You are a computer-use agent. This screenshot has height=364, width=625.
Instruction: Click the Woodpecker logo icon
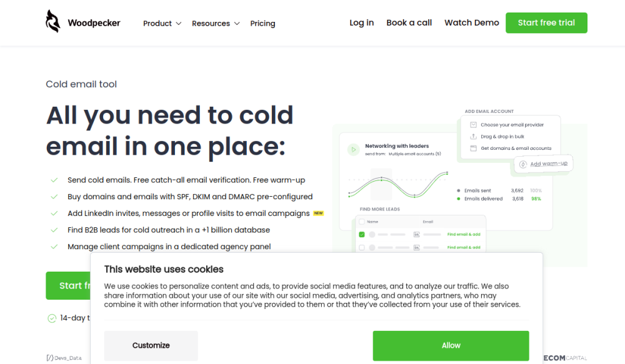pos(52,21)
